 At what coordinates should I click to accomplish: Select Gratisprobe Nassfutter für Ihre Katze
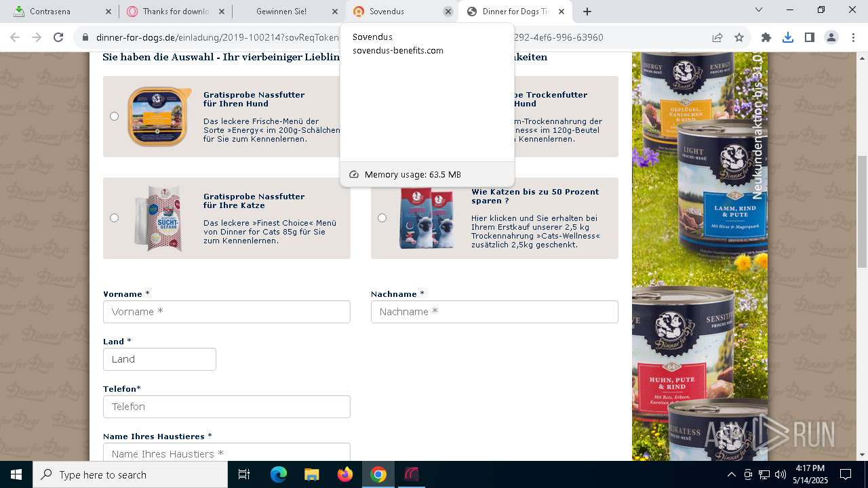(114, 218)
